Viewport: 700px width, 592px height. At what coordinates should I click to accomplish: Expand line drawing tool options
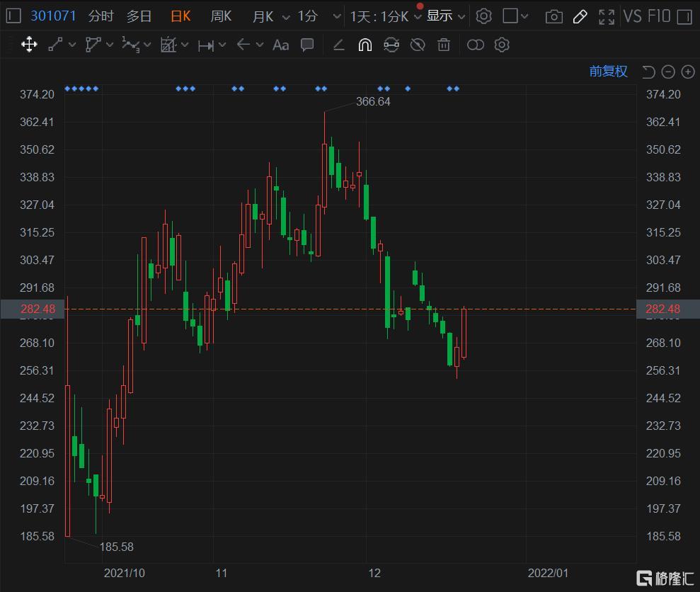coord(72,45)
